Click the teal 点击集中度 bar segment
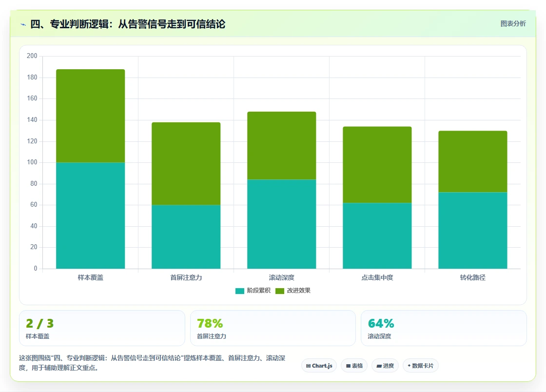Image resolution: width=546 pixels, height=392 pixels. coord(377,235)
